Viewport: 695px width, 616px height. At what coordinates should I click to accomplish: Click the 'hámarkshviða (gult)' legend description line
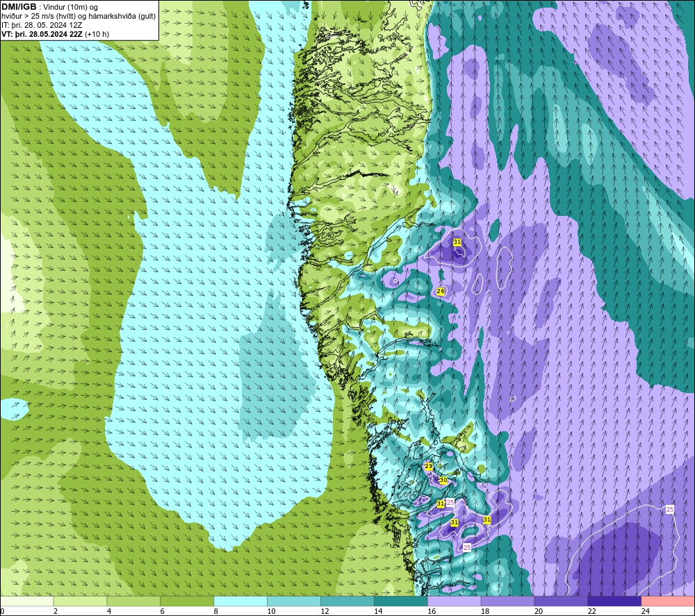(x=79, y=17)
